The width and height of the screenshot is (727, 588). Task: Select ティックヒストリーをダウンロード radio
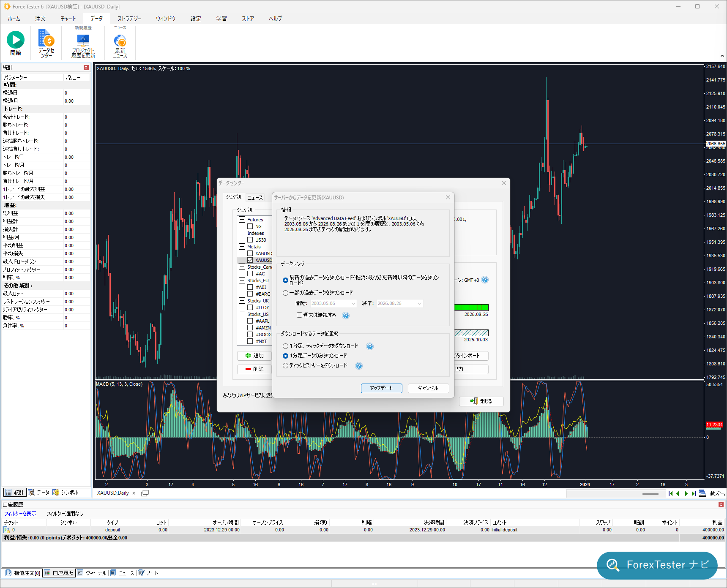tap(285, 366)
